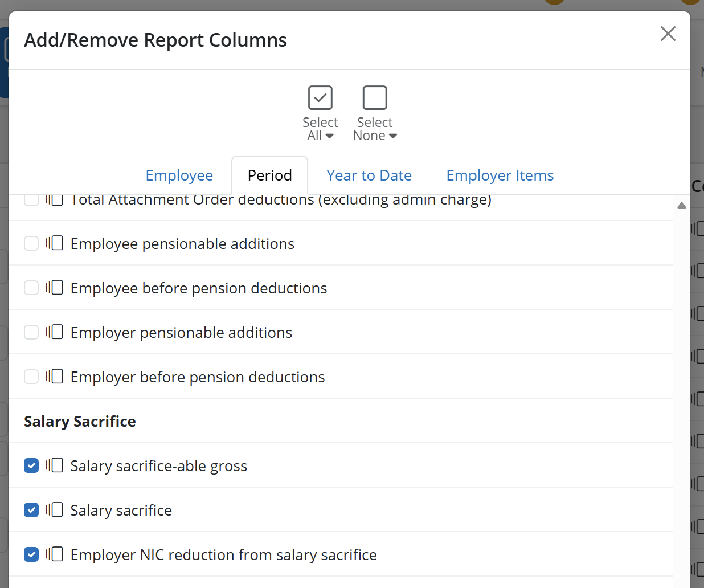The height and width of the screenshot is (588, 704).
Task: Click the Employer NIC reduction from salary sacrifice label
Action: coord(224,555)
